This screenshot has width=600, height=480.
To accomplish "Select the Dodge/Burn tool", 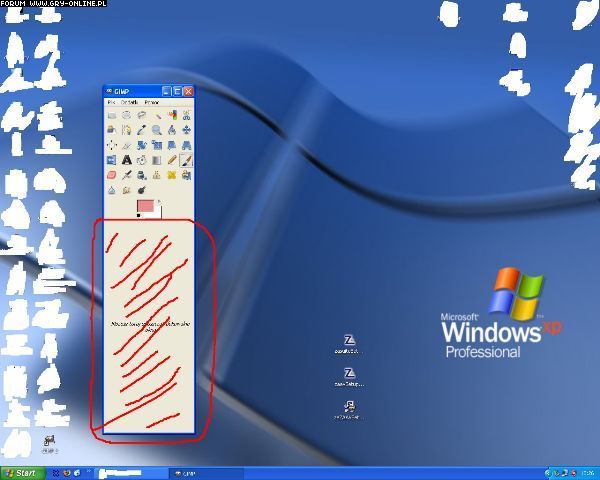I will [x=142, y=190].
